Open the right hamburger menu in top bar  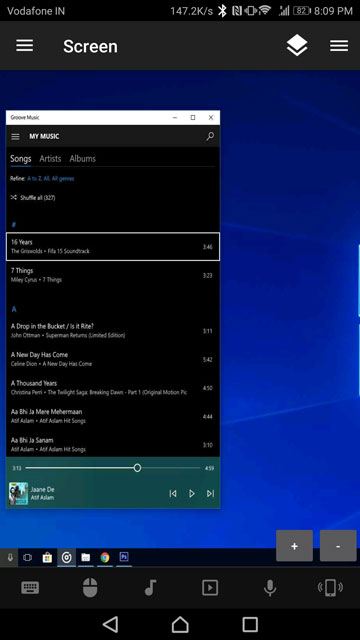339,46
